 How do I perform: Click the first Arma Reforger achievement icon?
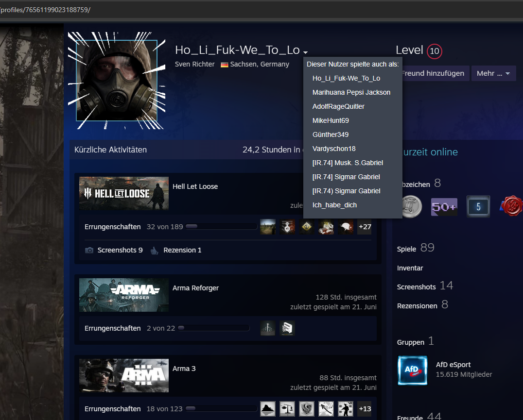(x=268, y=328)
